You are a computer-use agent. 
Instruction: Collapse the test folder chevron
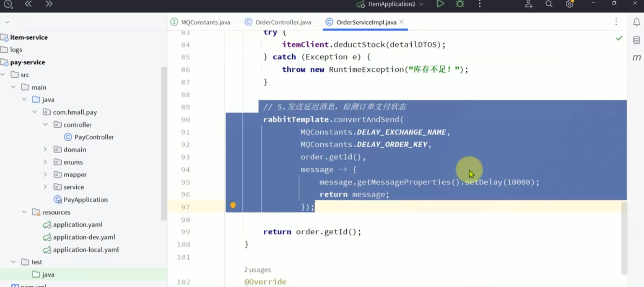[13, 262]
